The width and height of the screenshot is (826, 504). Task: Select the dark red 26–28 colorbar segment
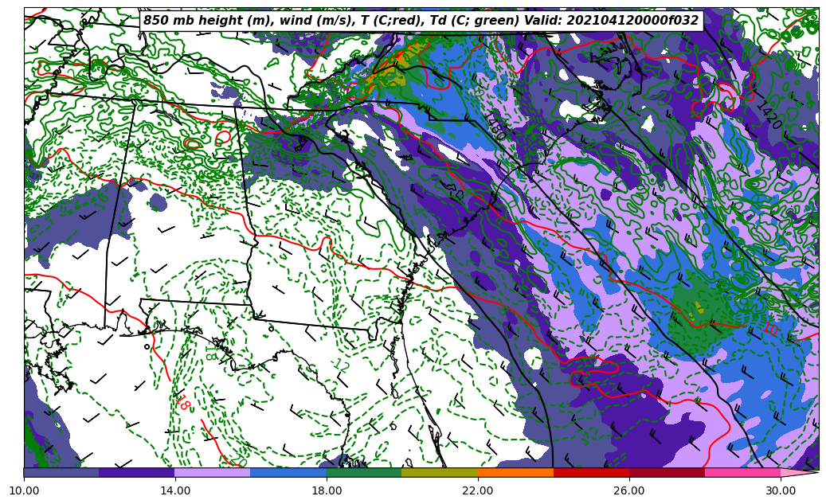pyautogui.click(x=667, y=472)
